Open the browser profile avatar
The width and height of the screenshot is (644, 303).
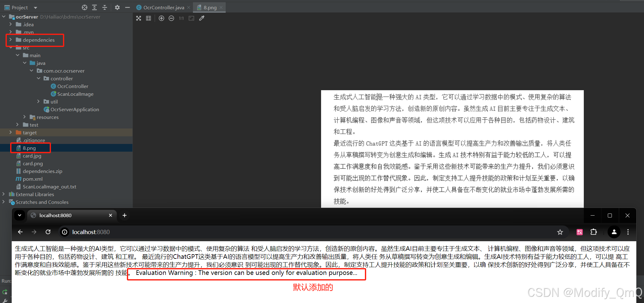614,232
